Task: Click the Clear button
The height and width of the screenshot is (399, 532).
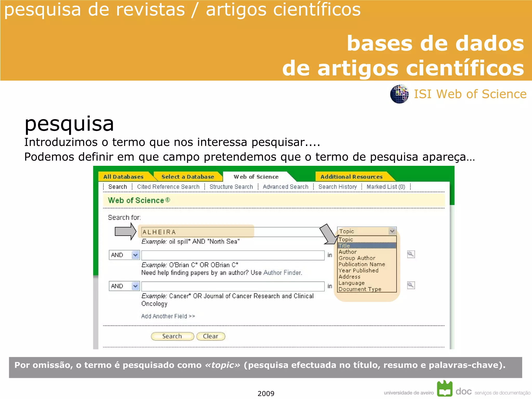Action: [211, 336]
